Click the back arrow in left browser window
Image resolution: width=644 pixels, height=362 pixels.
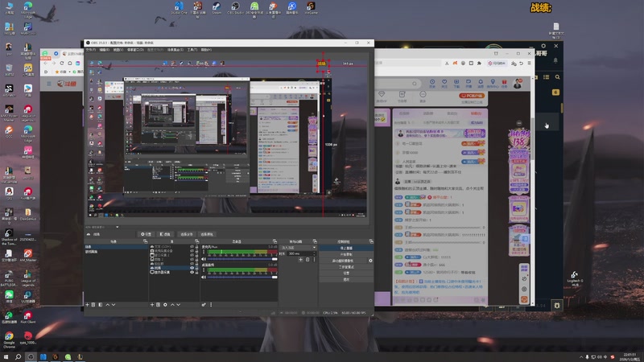coord(46,64)
